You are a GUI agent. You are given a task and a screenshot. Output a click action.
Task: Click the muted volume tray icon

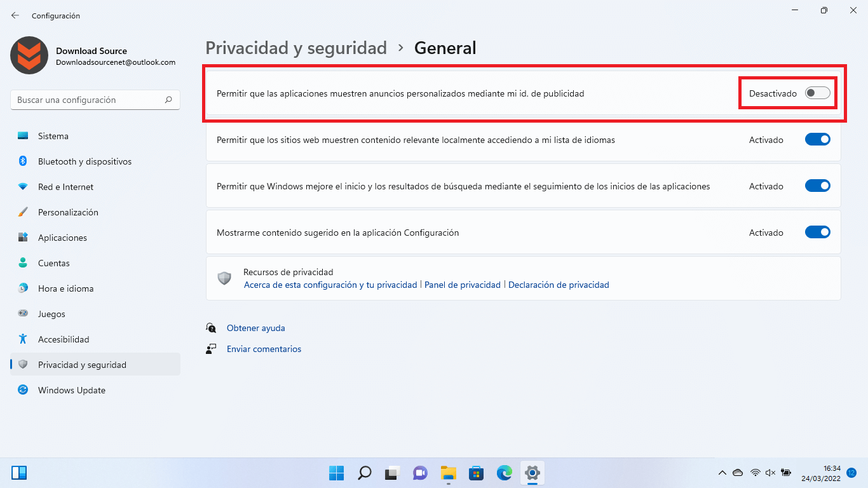click(771, 473)
